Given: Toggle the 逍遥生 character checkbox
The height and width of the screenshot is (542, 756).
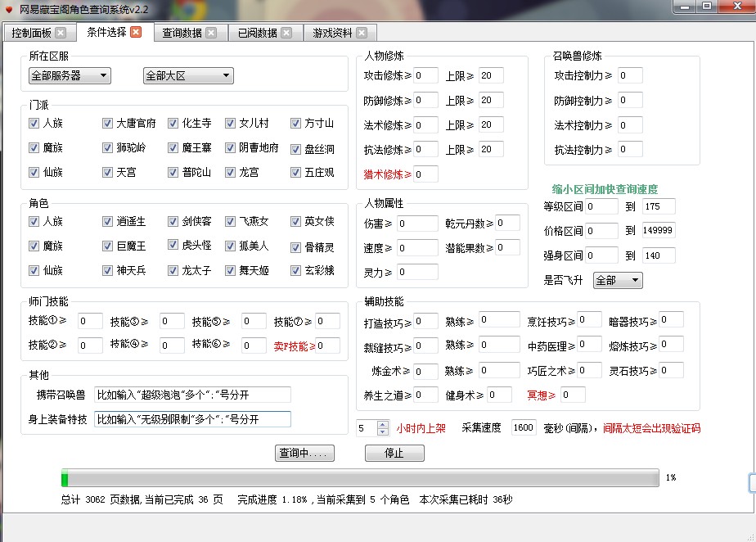Looking at the screenshot, I should tap(107, 222).
